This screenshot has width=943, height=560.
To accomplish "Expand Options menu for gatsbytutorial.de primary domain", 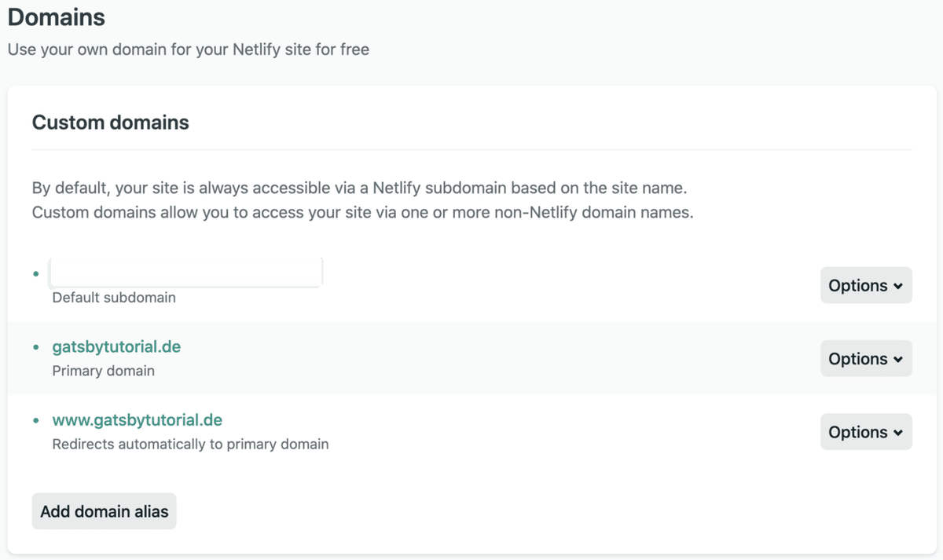I will 866,359.
